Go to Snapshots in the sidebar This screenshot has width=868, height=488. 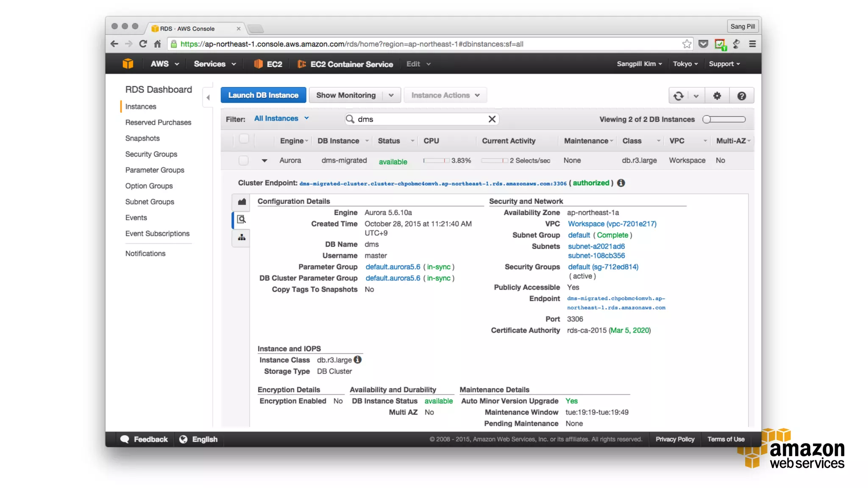pyautogui.click(x=142, y=138)
